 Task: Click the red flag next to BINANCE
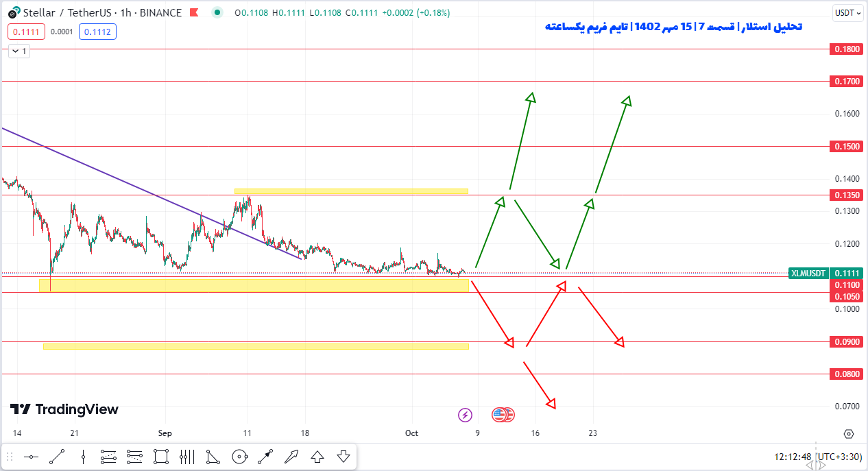point(195,13)
